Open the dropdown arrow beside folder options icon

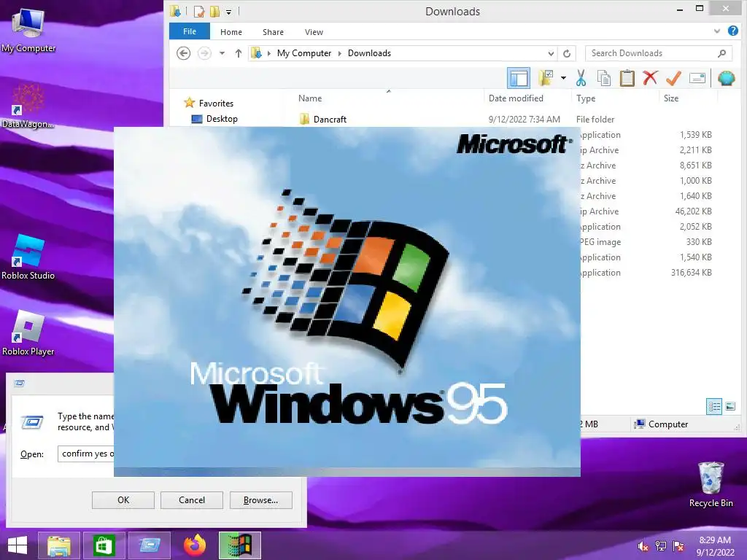[x=563, y=78]
